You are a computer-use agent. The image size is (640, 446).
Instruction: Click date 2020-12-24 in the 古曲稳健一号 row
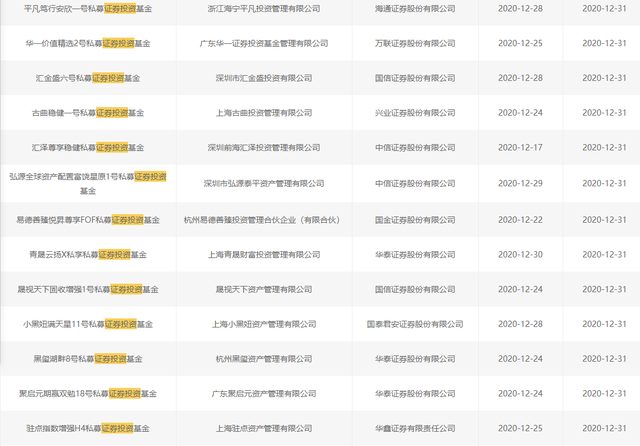520,113
